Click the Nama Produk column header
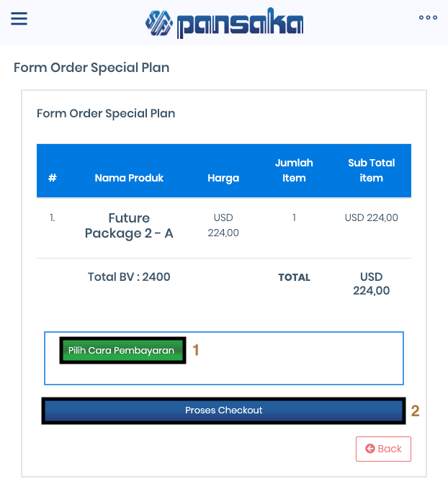The image size is (448, 489). (x=129, y=178)
